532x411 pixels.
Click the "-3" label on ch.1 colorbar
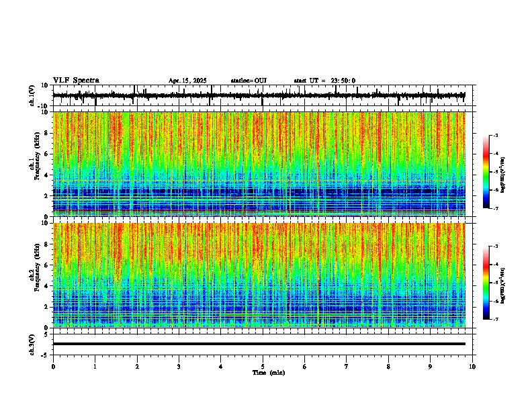(x=496, y=135)
